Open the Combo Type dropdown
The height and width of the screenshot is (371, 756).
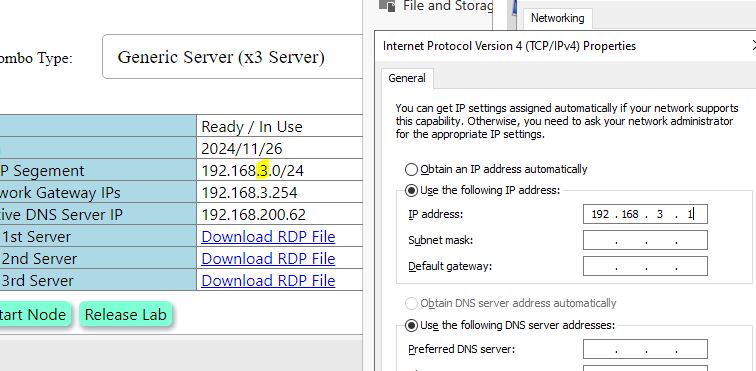232,57
